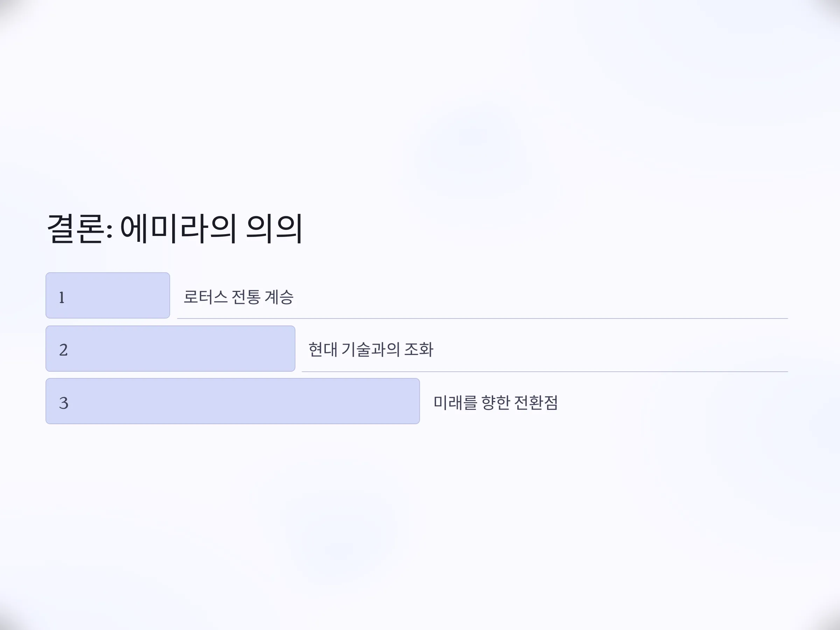This screenshot has width=840, height=630.
Task: Click the last word '의의' in the title
Action: pyautogui.click(x=274, y=228)
